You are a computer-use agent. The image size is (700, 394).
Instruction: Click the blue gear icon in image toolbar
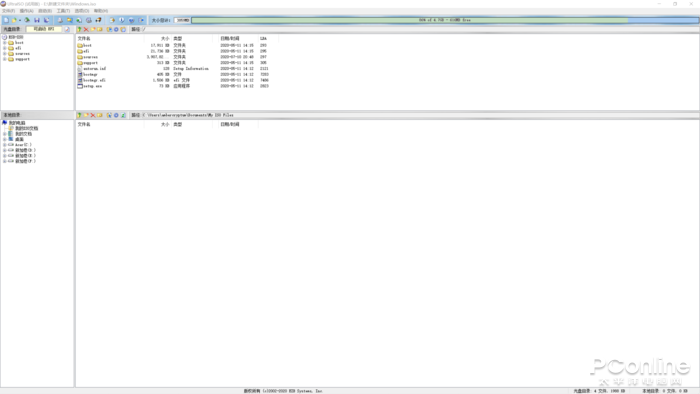116,29
